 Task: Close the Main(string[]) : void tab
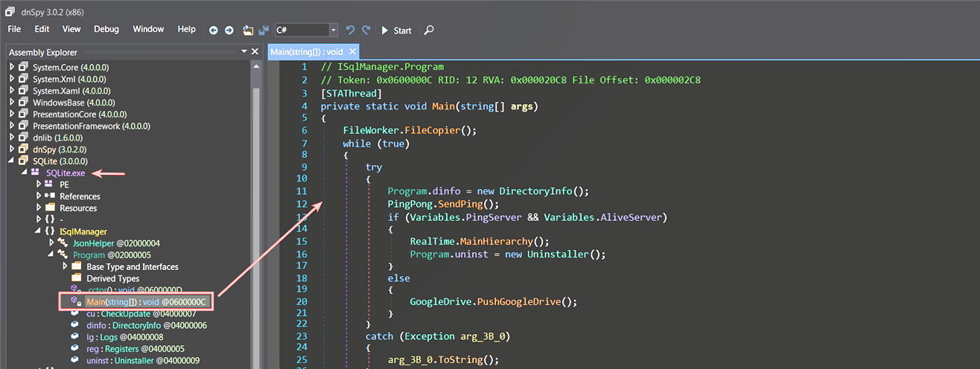point(353,52)
